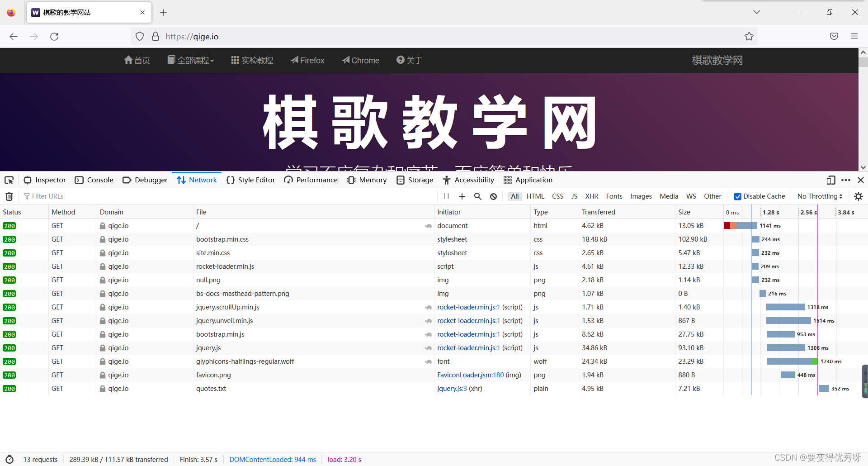Screen dimensions: 868x466
Task: Pause network recording with the pause icon
Action: (446, 196)
